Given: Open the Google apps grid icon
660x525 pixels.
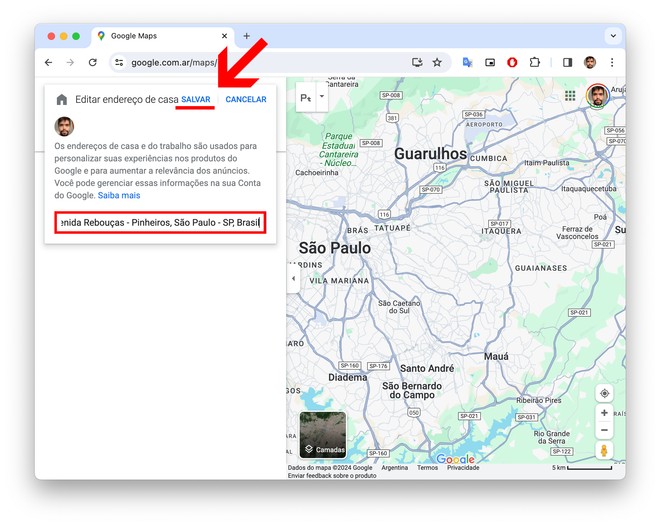Looking at the screenshot, I should point(570,96).
